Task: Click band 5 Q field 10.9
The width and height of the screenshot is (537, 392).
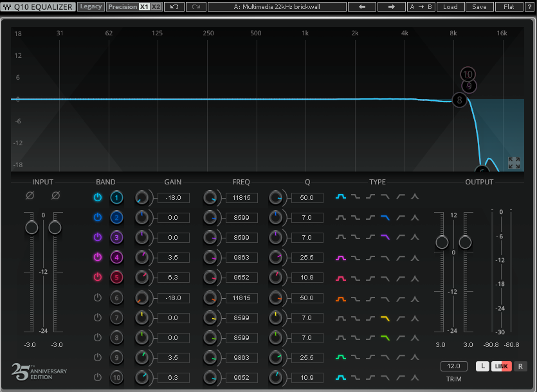Action: coord(307,278)
